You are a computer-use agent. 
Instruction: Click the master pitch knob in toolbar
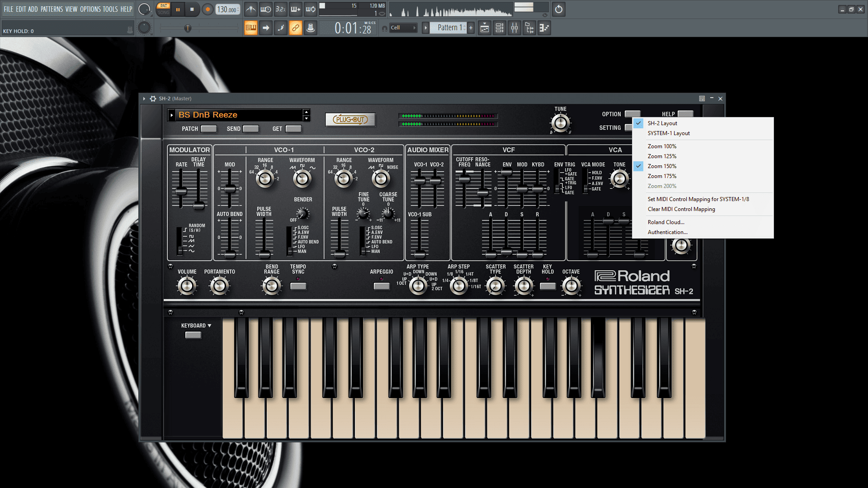tap(144, 28)
